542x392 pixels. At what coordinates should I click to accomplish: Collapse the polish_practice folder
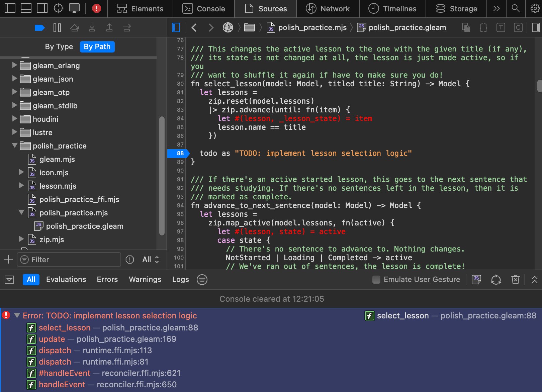pyautogui.click(x=14, y=145)
